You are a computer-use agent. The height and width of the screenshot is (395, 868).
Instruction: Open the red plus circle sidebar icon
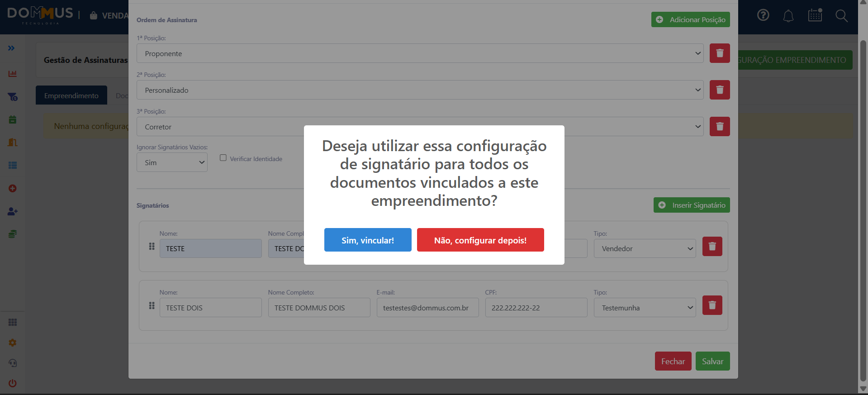click(13, 188)
